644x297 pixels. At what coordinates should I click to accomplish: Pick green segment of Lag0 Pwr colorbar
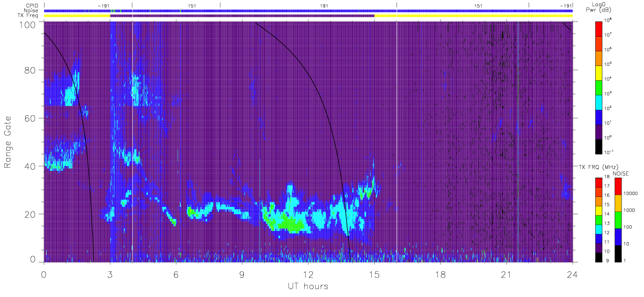pos(598,87)
